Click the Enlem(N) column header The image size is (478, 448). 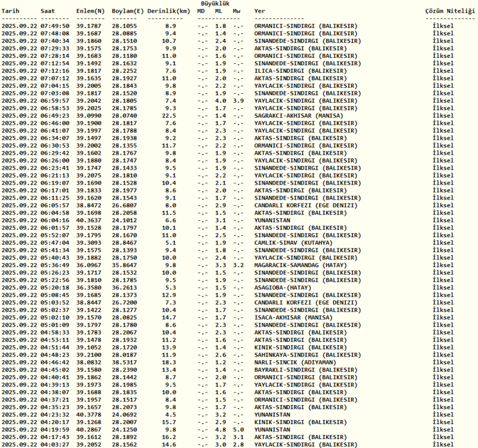click(90, 11)
